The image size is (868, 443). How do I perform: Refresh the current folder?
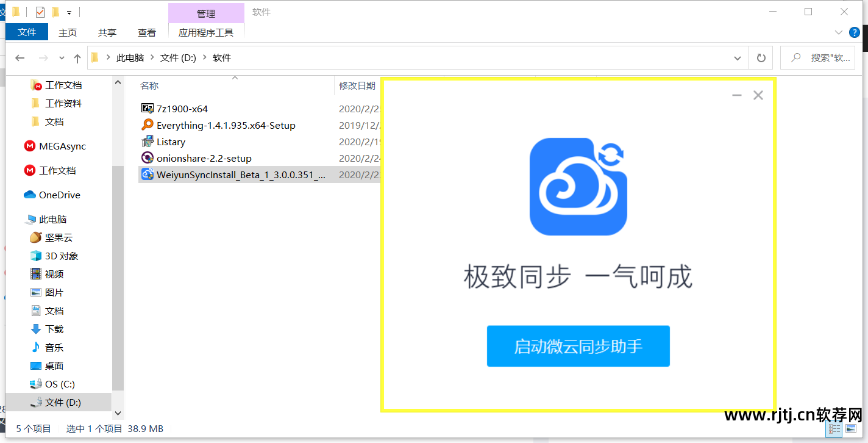761,58
